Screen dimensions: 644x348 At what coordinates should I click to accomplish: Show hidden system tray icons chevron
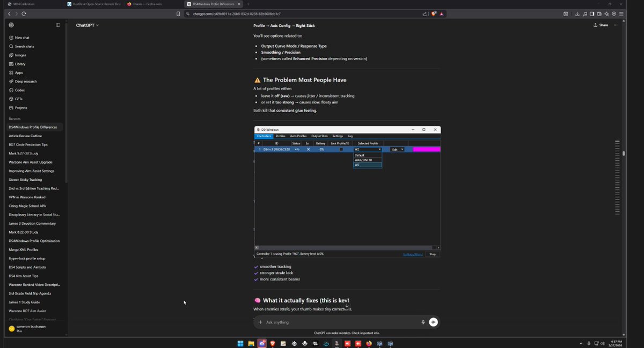[581, 343]
